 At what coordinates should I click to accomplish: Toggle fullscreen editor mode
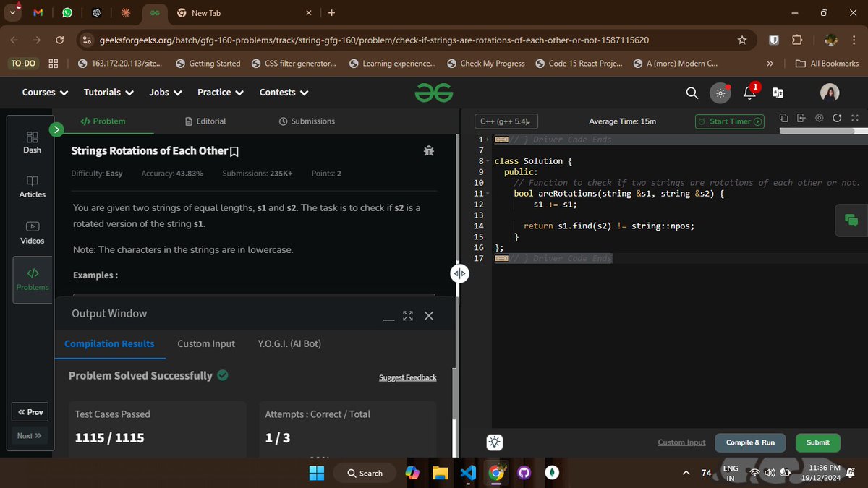click(x=855, y=118)
